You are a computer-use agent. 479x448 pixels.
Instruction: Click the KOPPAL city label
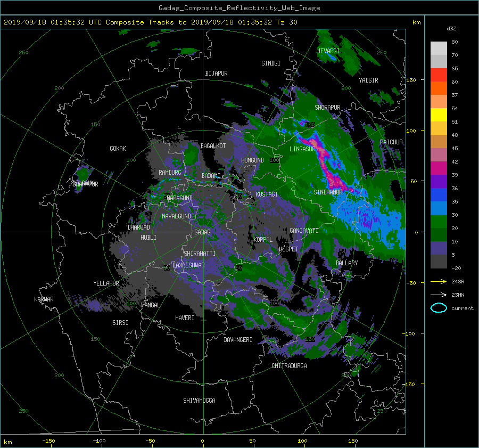263,239
